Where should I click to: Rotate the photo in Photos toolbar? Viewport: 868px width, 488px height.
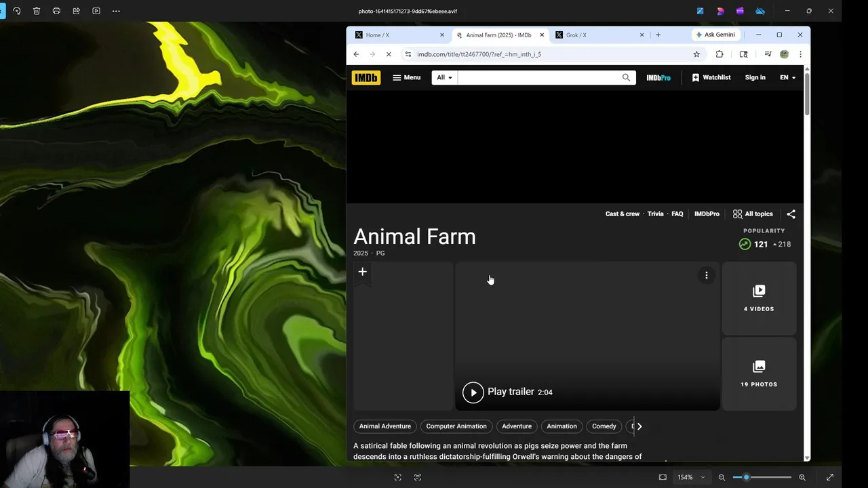[17, 11]
